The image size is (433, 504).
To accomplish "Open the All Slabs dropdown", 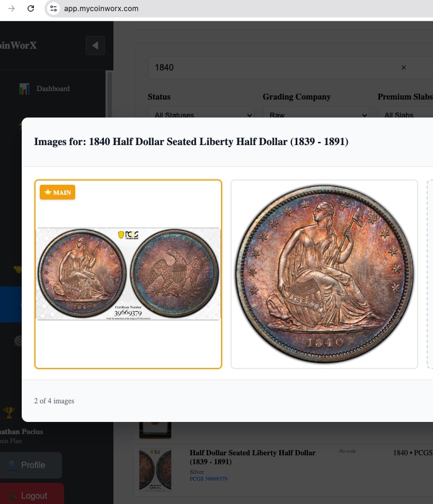I will 405,112.
